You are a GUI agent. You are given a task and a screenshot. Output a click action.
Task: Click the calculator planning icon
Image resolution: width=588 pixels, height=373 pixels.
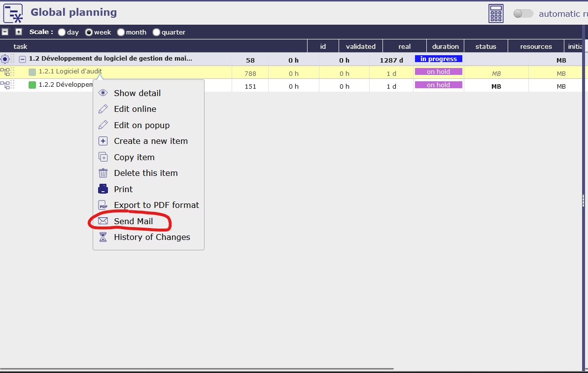click(x=496, y=13)
